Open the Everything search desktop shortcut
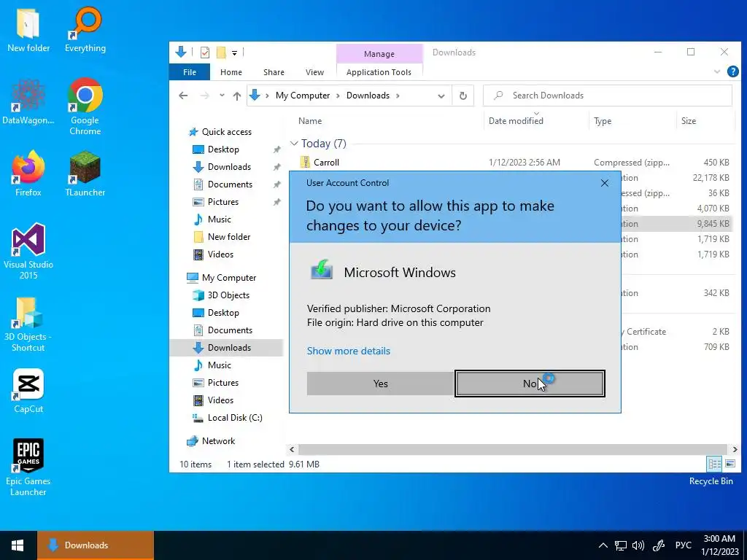This screenshot has width=747, height=560. [x=85, y=29]
